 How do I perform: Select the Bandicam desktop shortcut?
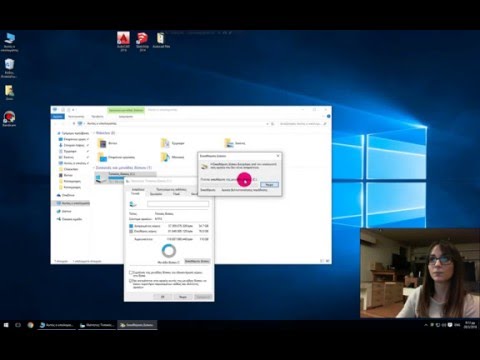coord(9,119)
